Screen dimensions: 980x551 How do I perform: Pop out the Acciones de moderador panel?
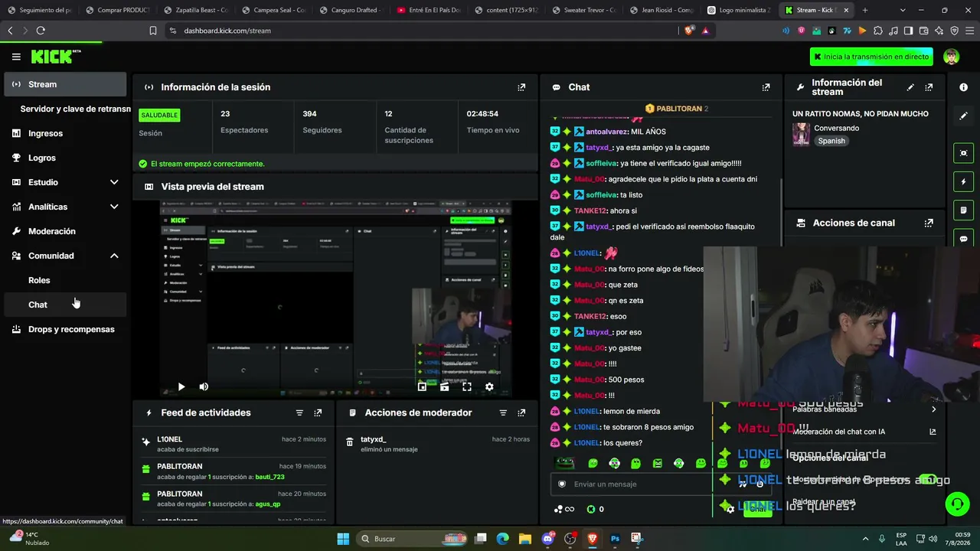521,412
